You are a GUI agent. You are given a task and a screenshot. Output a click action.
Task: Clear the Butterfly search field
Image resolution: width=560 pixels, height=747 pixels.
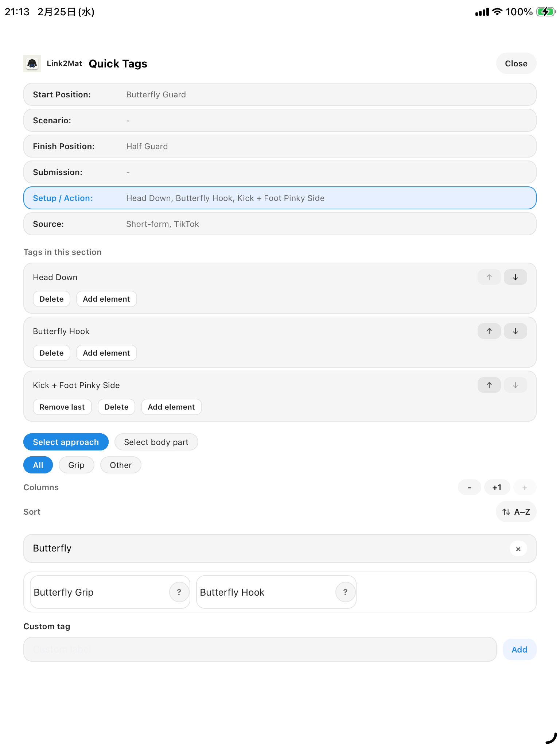[518, 549]
